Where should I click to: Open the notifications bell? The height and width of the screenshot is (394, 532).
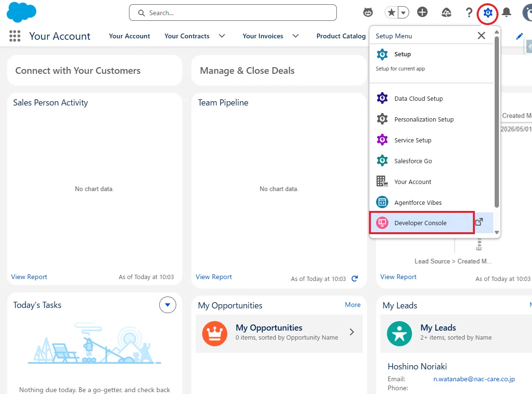click(x=506, y=13)
